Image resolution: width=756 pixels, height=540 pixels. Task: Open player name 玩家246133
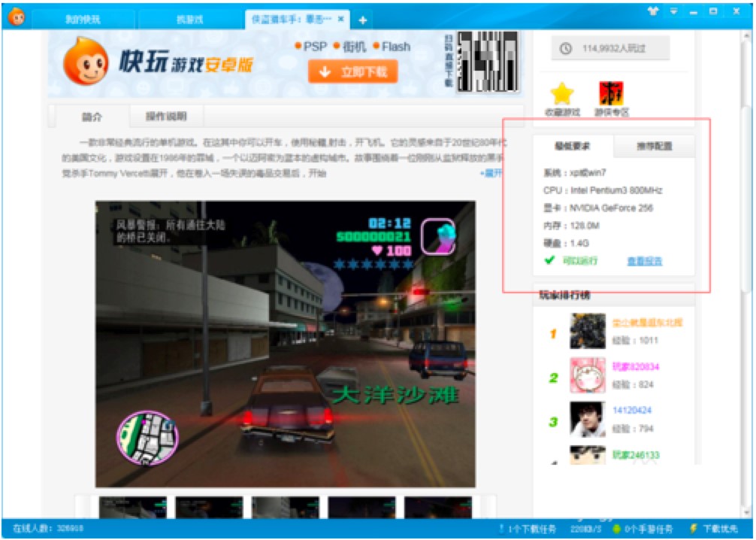point(636,454)
